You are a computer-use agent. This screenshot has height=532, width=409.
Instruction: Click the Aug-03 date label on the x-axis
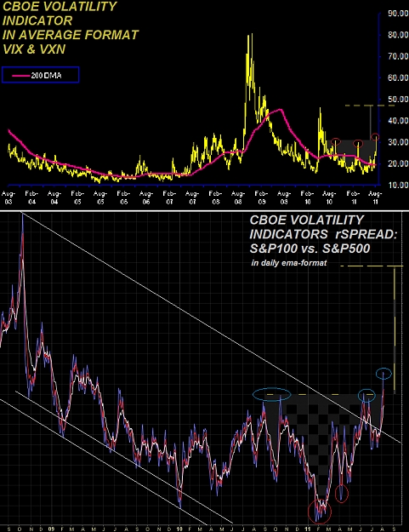[9, 197]
